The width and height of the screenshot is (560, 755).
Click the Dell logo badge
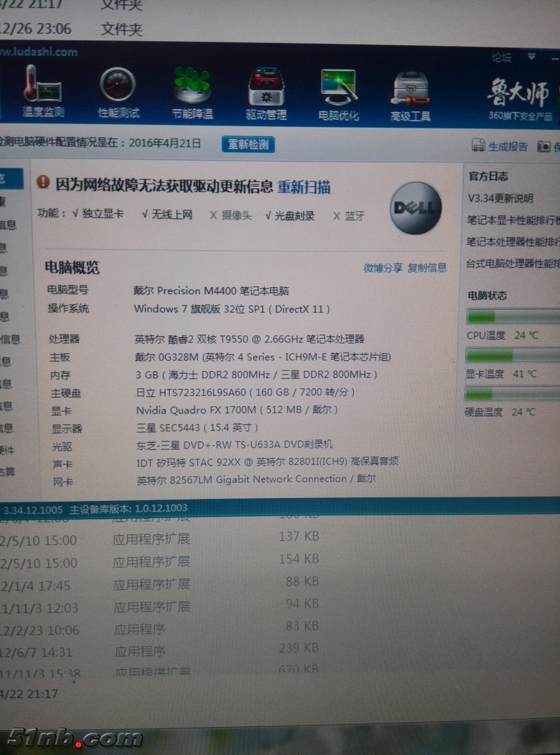(415, 208)
